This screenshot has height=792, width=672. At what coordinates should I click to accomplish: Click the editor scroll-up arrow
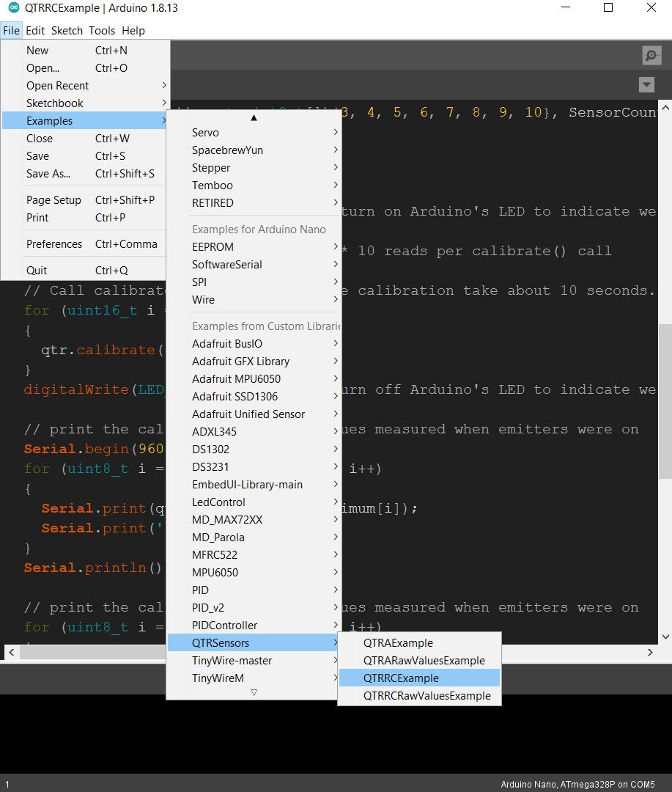pos(665,108)
